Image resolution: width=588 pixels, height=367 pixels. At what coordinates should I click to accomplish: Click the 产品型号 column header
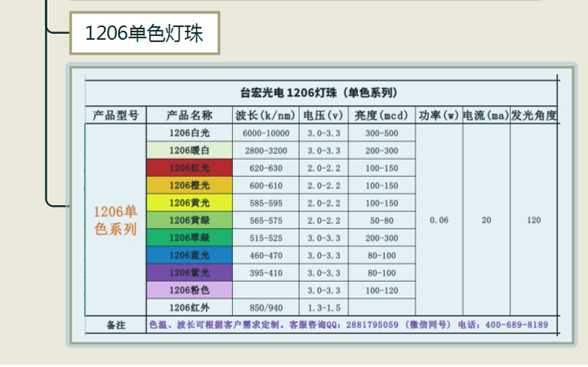tap(115, 116)
